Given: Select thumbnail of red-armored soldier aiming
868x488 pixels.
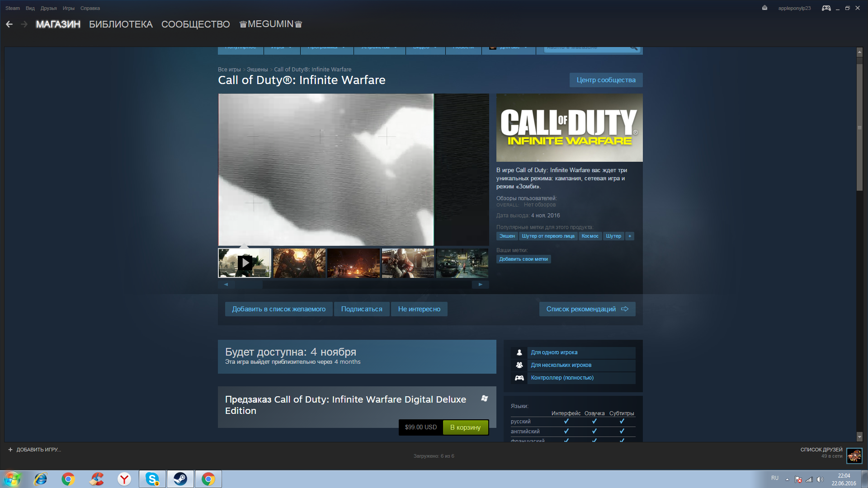Looking at the screenshot, I should (x=408, y=263).
